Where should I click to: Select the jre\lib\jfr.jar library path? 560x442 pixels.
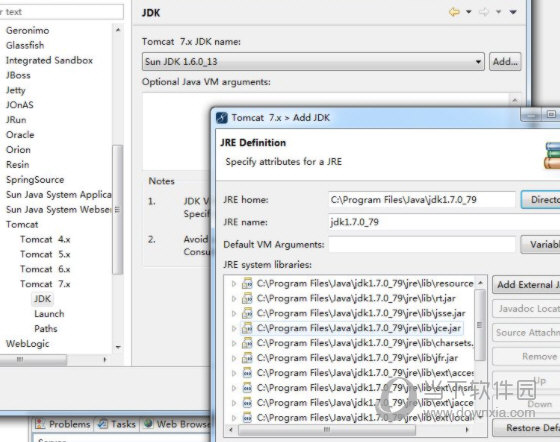click(x=358, y=358)
